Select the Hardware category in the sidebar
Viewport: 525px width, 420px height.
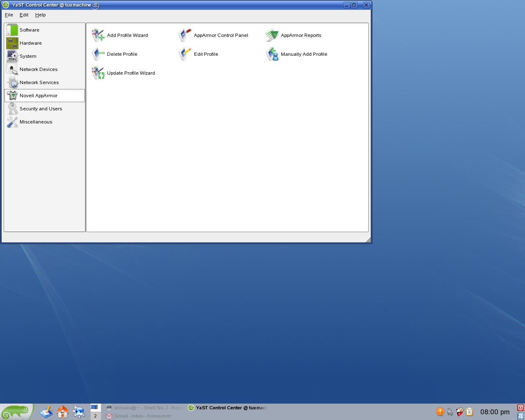pos(44,43)
